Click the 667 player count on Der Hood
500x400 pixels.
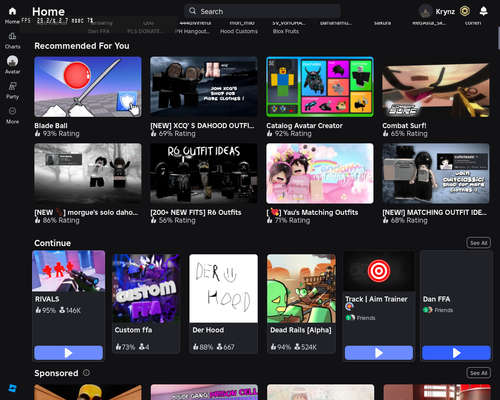pos(225,347)
